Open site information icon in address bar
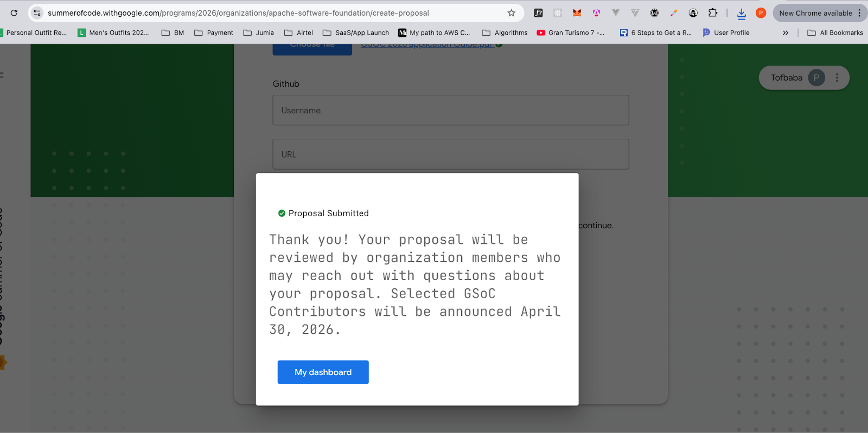The width and height of the screenshot is (868, 433). coord(37,13)
